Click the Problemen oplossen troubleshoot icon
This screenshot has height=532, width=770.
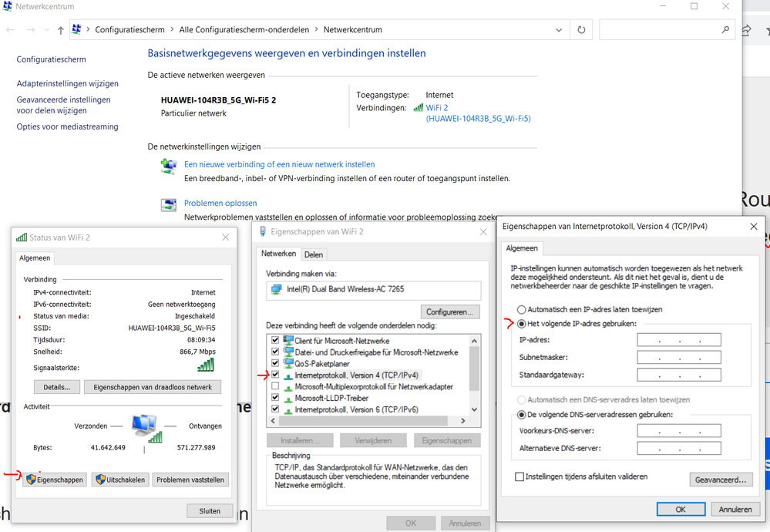click(168, 205)
